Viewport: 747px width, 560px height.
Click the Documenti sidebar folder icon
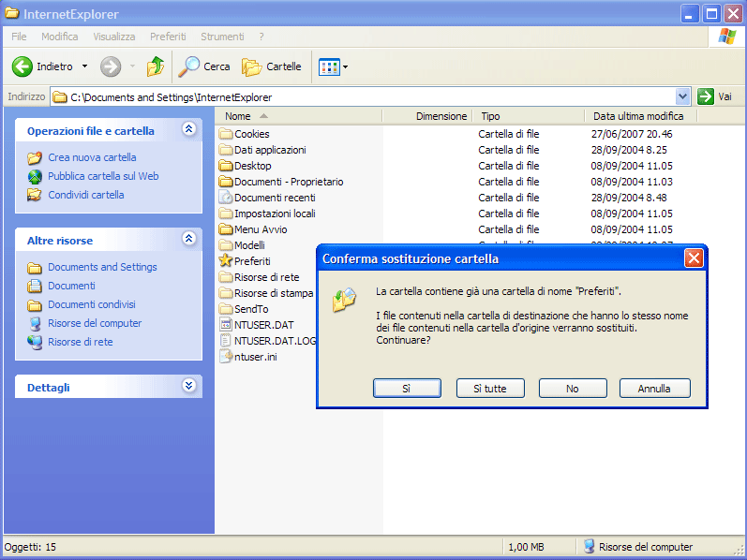(35, 287)
